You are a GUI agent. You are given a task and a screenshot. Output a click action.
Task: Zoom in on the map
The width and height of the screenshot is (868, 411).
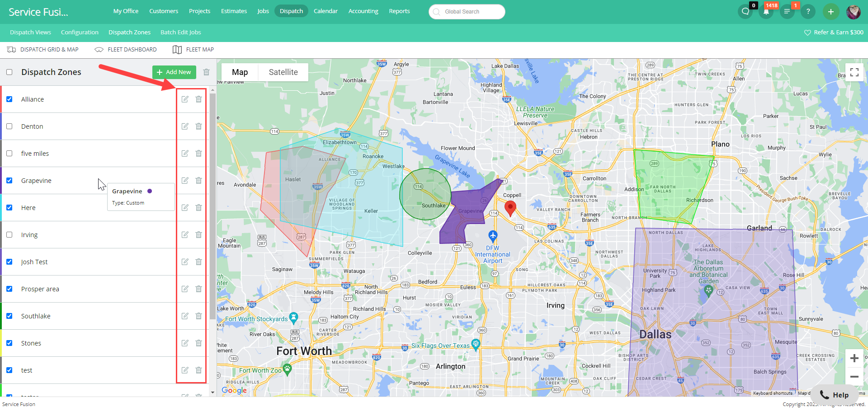[x=854, y=358]
